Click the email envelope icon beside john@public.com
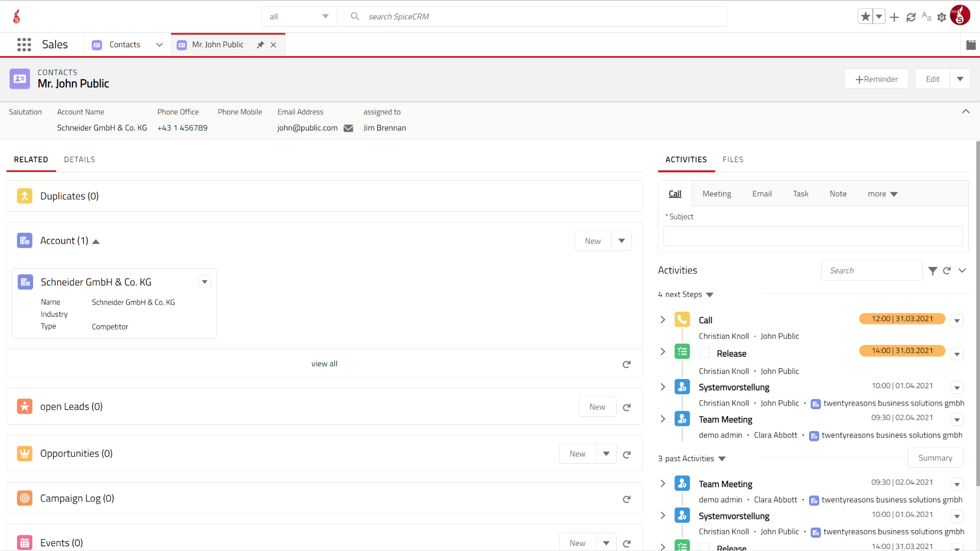The width and height of the screenshot is (980, 551). (x=349, y=128)
